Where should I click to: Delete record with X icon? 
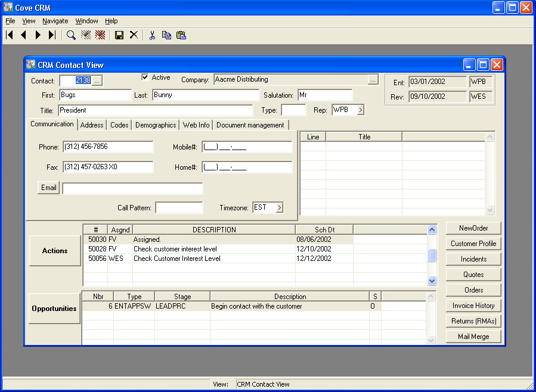click(x=134, y=35)
